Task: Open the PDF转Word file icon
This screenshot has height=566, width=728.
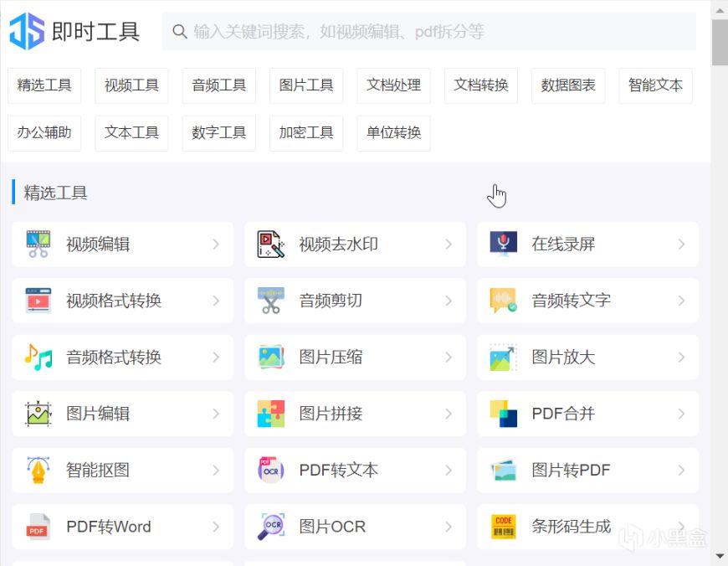Action: pos(38,527)
